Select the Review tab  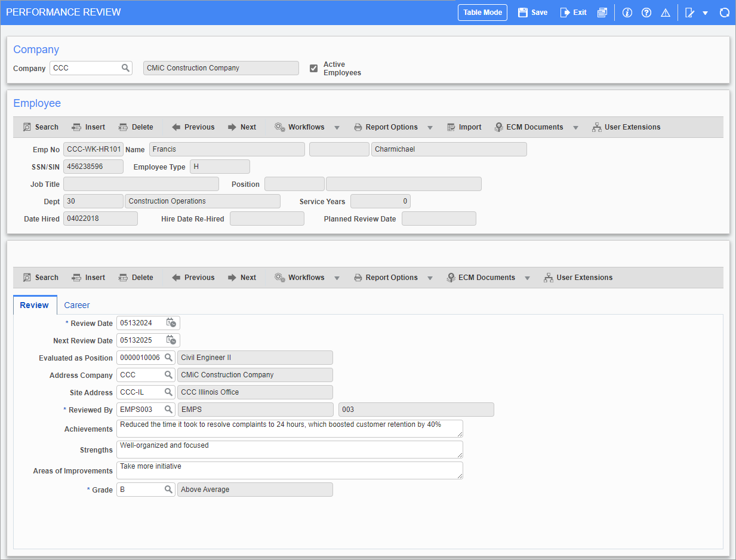(35, 305)
